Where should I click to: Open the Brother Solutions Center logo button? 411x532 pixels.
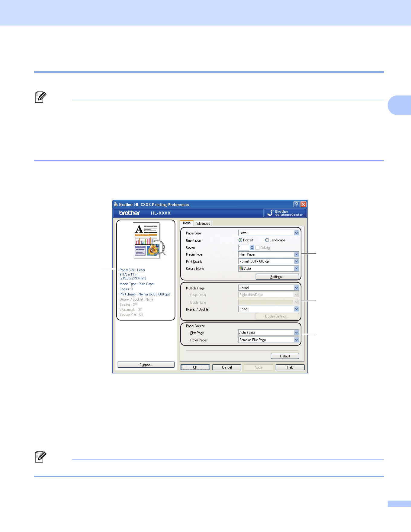click(x=285, y=213)
